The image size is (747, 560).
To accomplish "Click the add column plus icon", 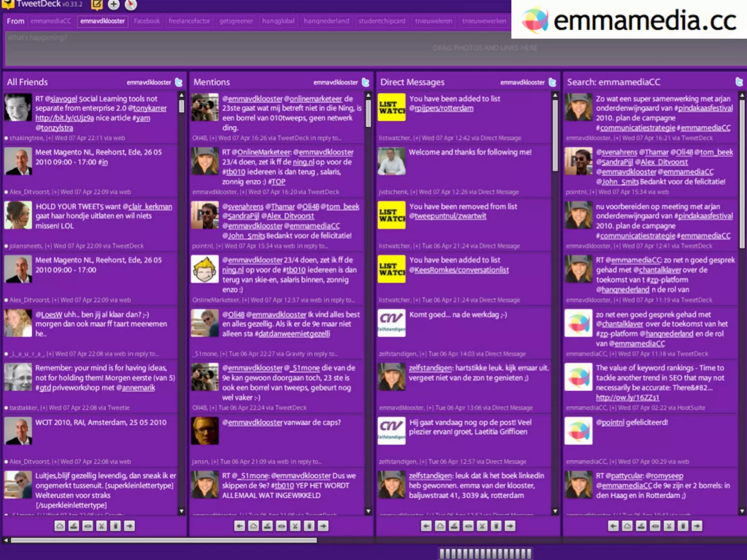I will click(114, 4).
